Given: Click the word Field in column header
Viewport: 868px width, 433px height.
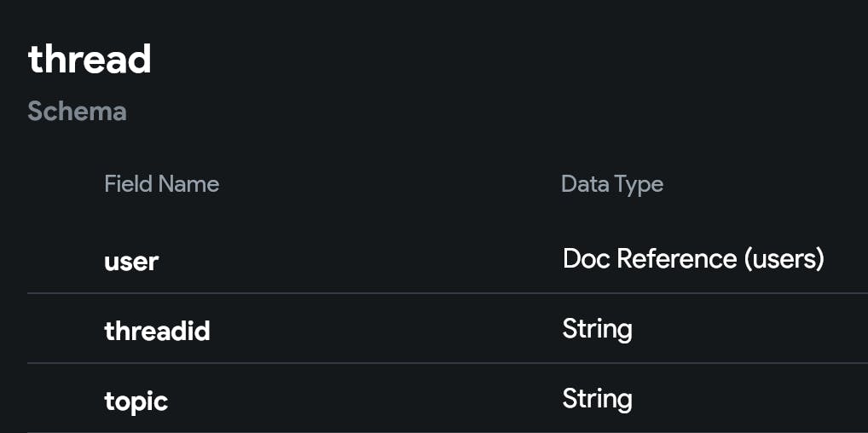Looking at the screenshot, I should tap(128, 184).
